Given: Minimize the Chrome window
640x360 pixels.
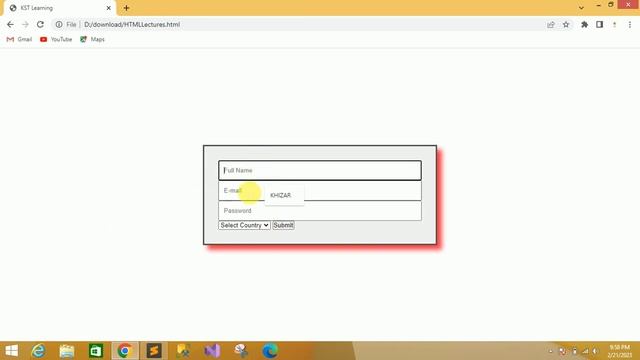Looking at the screenshot, I should point(598,5).
